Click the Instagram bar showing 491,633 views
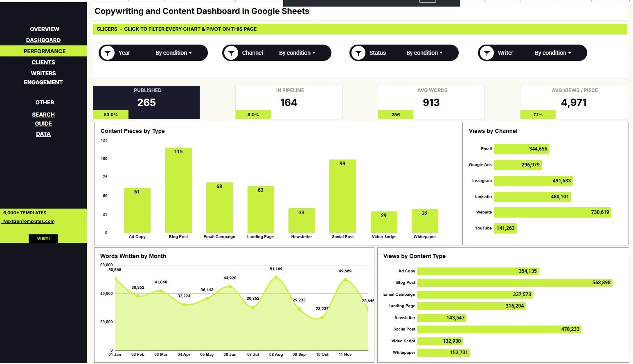Image resolution: width=633 pixels, height=364 pixels. (x=533, y=181)
